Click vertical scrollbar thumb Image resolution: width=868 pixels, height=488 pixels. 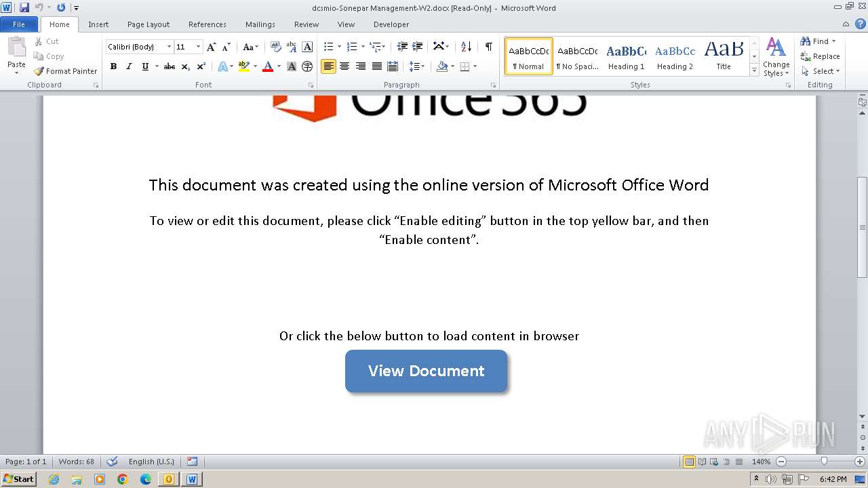863,227
